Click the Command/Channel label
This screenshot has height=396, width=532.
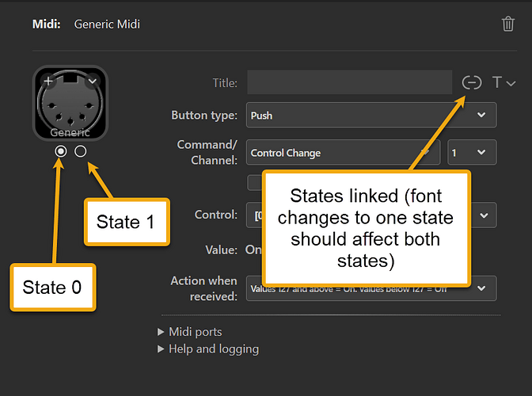click(207, 152)
